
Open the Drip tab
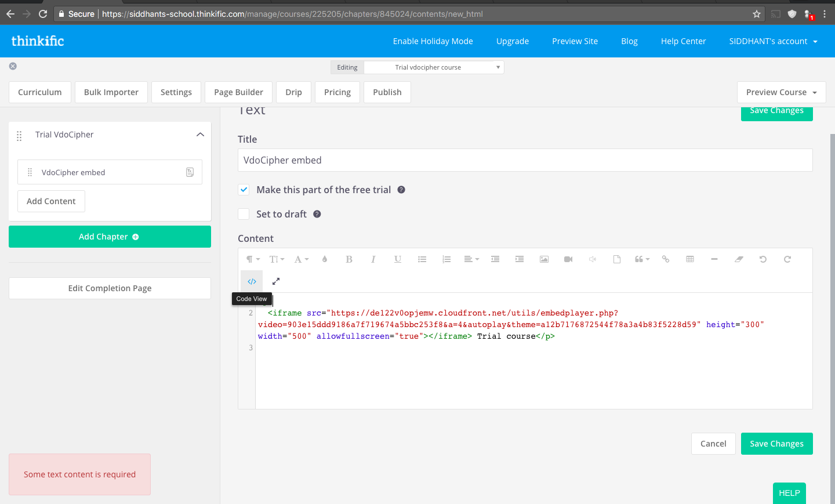(x=293, y=92)
